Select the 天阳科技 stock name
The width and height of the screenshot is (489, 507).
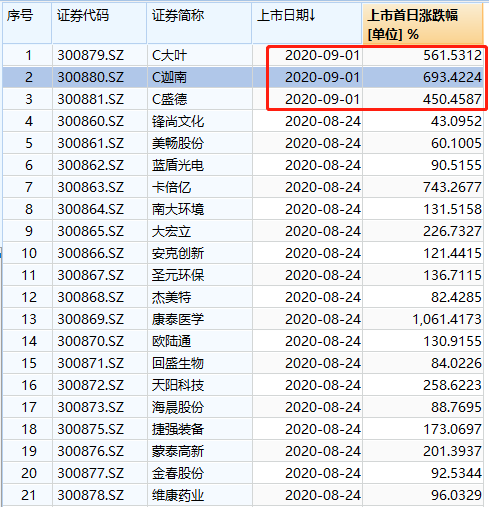[x=178, y=385]
